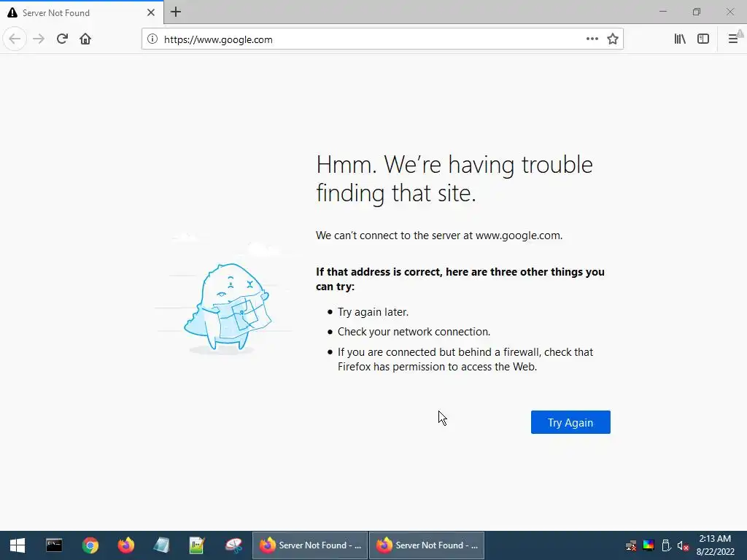This screenshot has height=560, width=747.
Task: Click the USB safely remove tray icon
Action: pos(666,545)
